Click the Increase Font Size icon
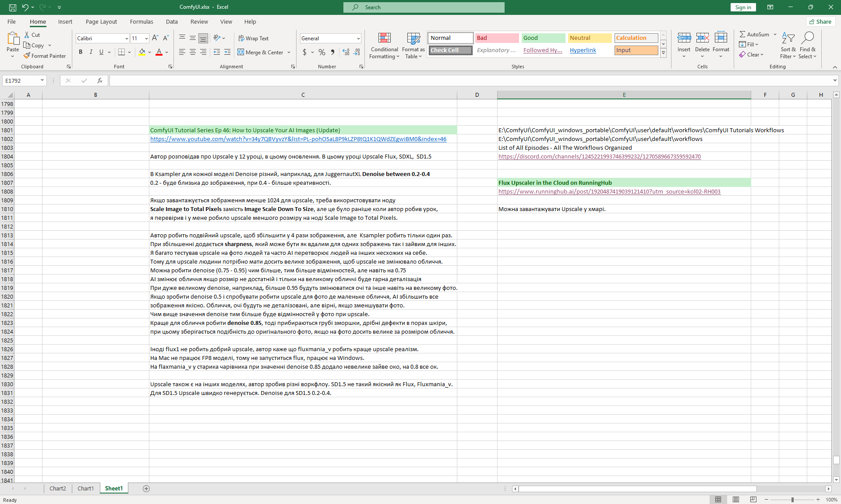This screenshot has width=841, height=504. pyautogui.click(x=155, y=38)
